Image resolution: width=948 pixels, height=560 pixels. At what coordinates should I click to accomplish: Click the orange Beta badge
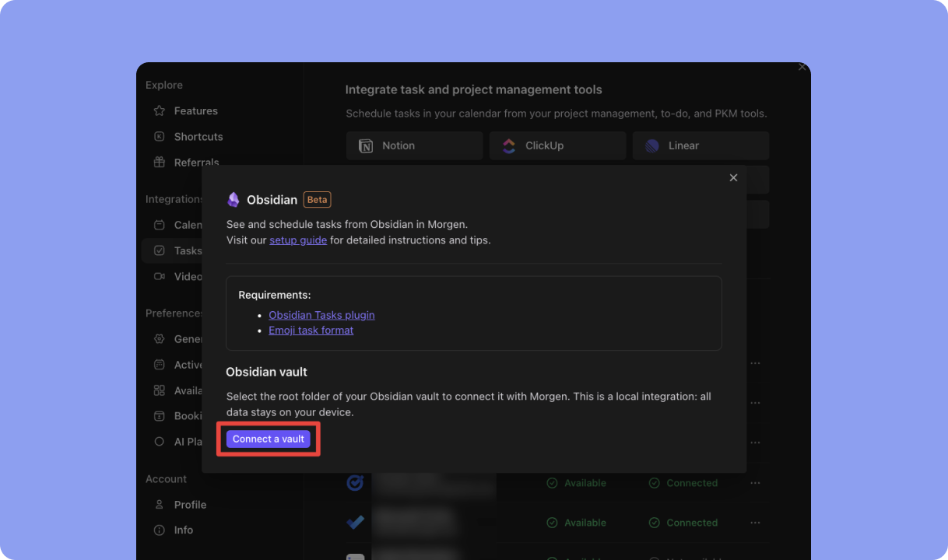tap(317, 200)
